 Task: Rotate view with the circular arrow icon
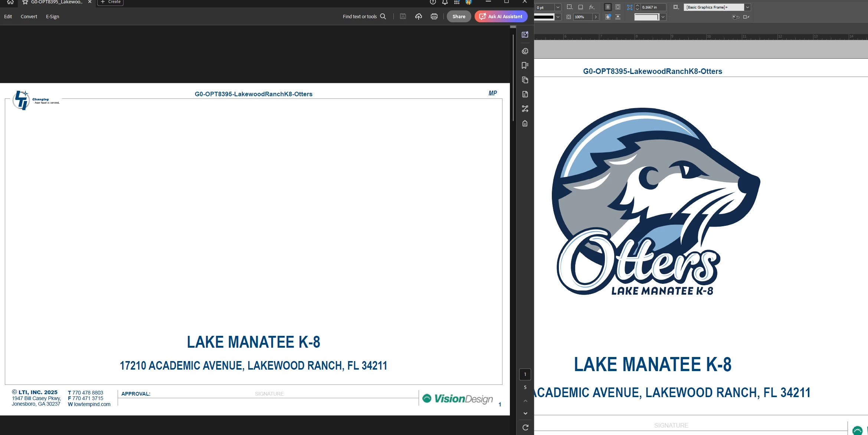pyautogui.click(x=525, y=427)
